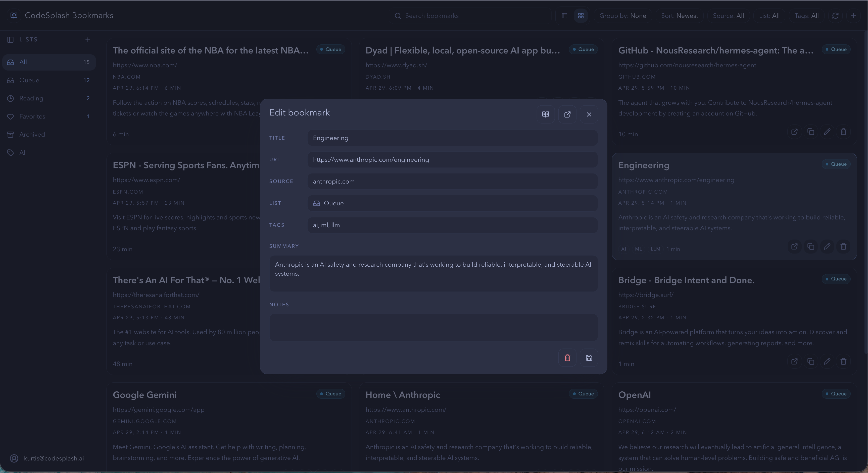The image size is (868, 473).
Task: Open bookmark externally from Edit bookmark dialog
Action: click(x=567, y=114)
